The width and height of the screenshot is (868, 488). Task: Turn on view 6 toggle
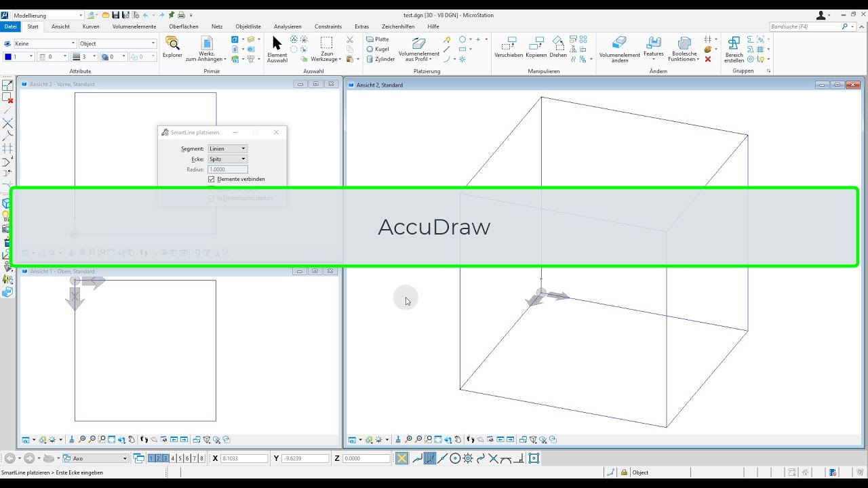click(x=187, y=458)
